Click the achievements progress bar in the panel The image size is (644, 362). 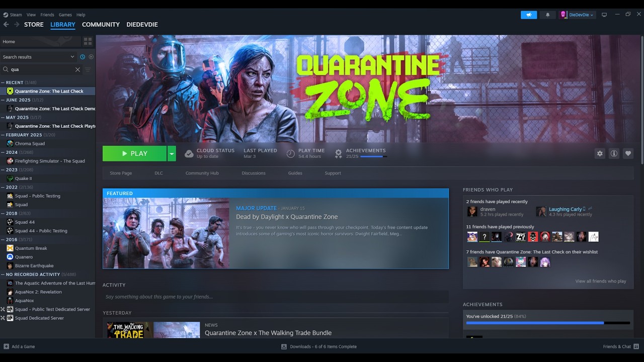(x=548, y=323)
